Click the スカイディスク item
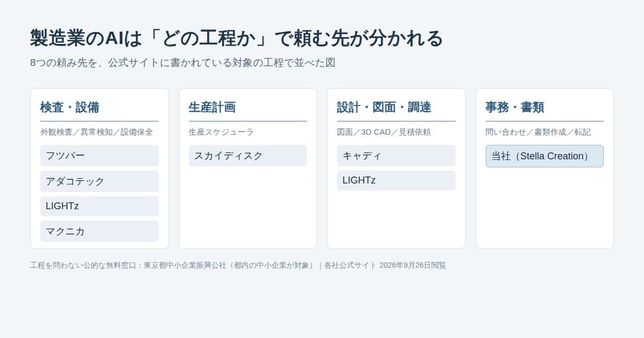Image resolution: width=644 pixels, height=338 pixels. tap(248, 156)
